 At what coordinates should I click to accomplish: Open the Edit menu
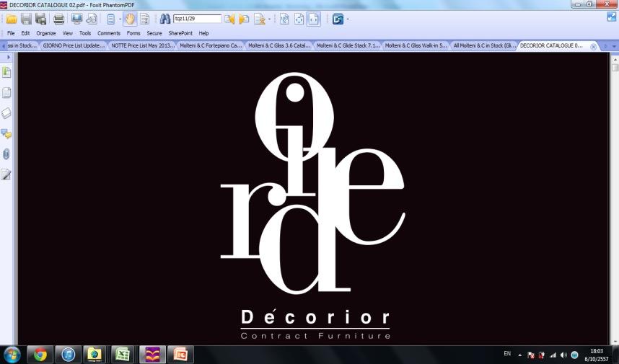click(26, 33)
